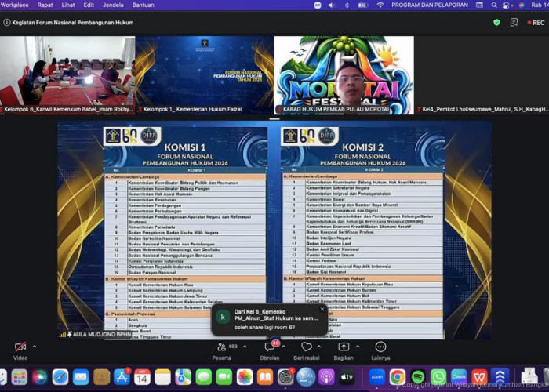Click the Bluetooth icon in menu bar

coord(347,5)
